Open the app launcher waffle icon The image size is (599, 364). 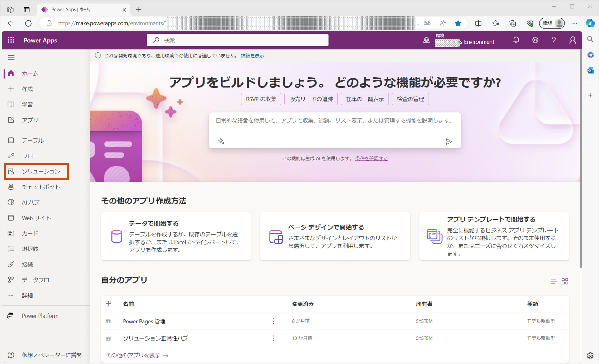pyautogui.click(x=11, y=40)
